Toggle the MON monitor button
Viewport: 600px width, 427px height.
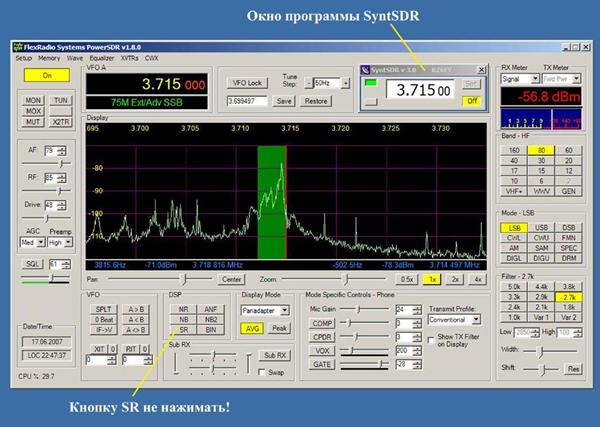[33, 100]
